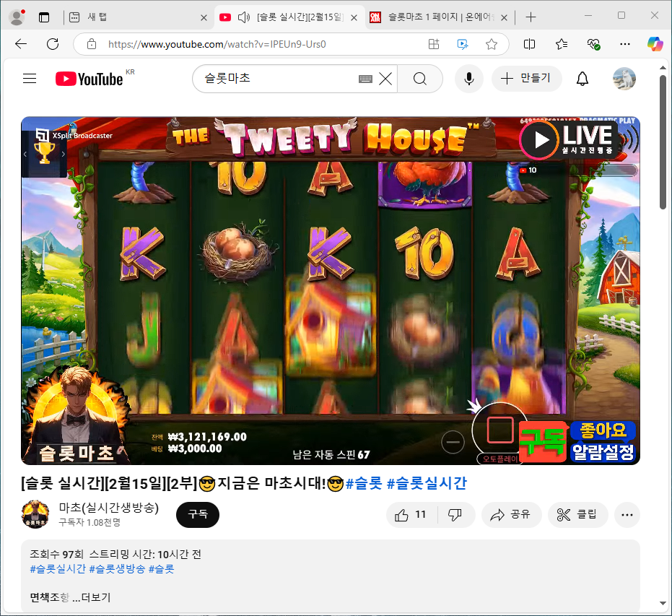Like the video
This screenshot has width=672, height=616.
411,515
